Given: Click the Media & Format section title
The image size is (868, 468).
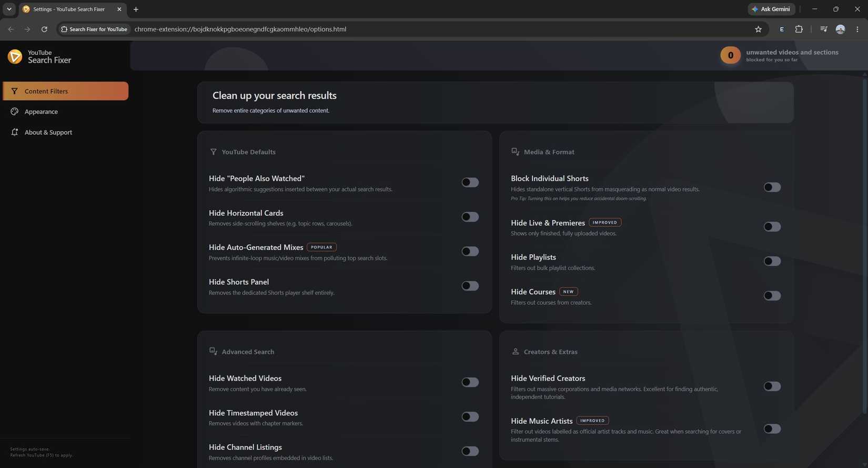Looking at the screenshot, I should pyautogui.click(x=549, y=152).
